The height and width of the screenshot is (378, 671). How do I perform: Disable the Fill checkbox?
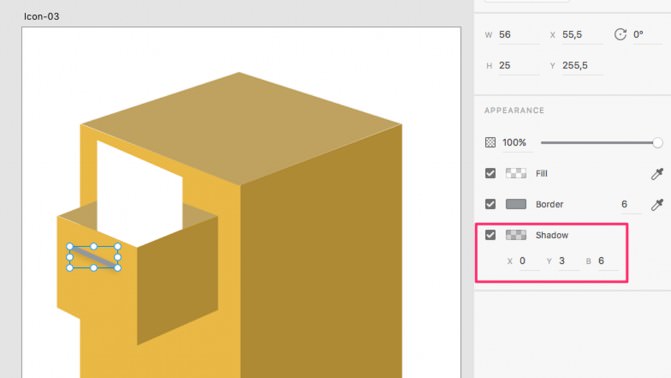[490, 173]
